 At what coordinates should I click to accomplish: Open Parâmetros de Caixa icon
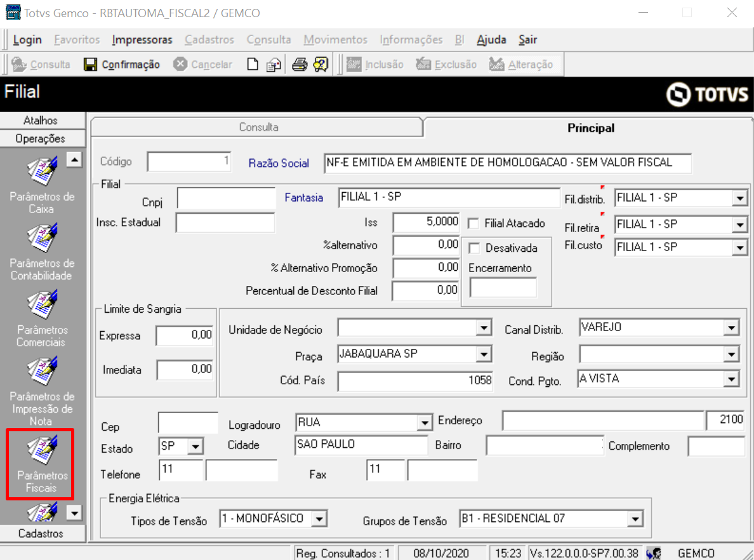point(43,171)
